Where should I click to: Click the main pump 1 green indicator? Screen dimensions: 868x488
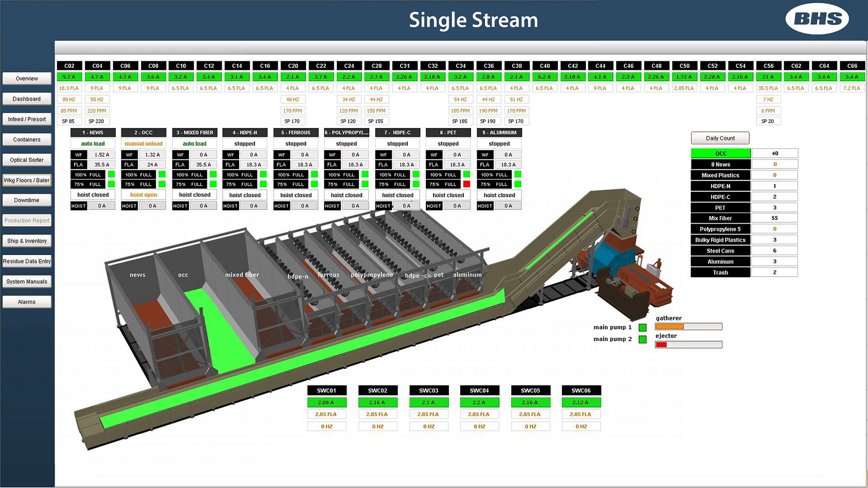(x=642, y=328)
